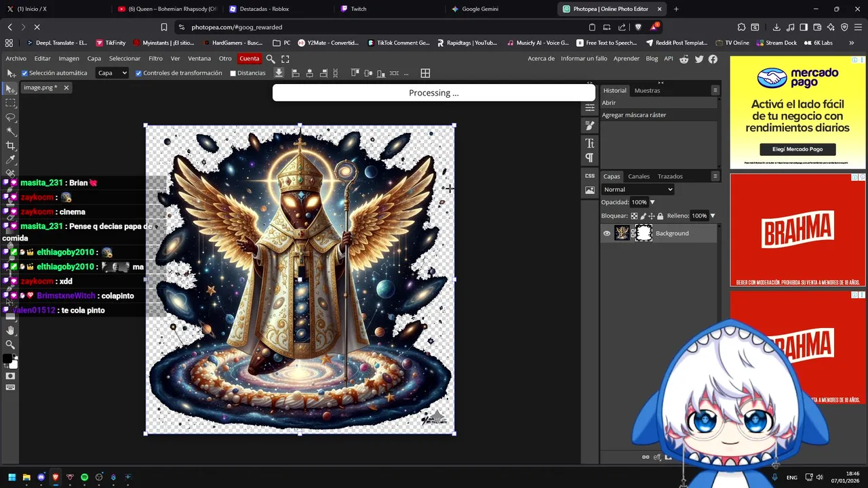Click lock image pixels brush icon
The width and height of the screenshot is (868, 488).
point(643,216)
